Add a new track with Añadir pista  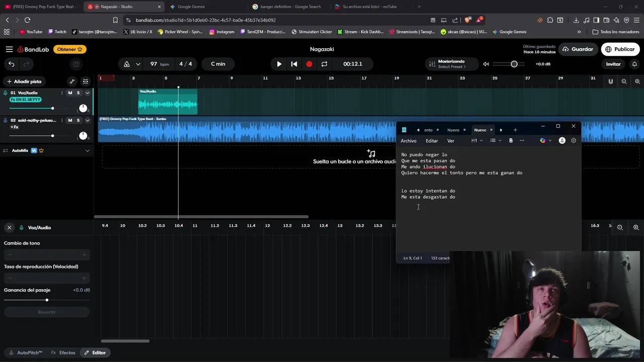[x=24, y=81]
